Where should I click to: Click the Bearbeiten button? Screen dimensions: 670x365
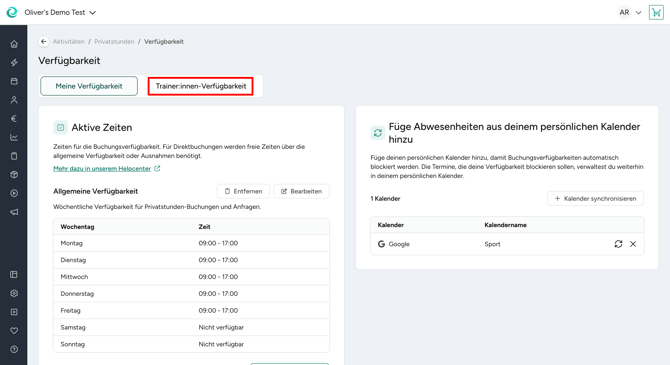pyautogui.click(x=301, y=191)
